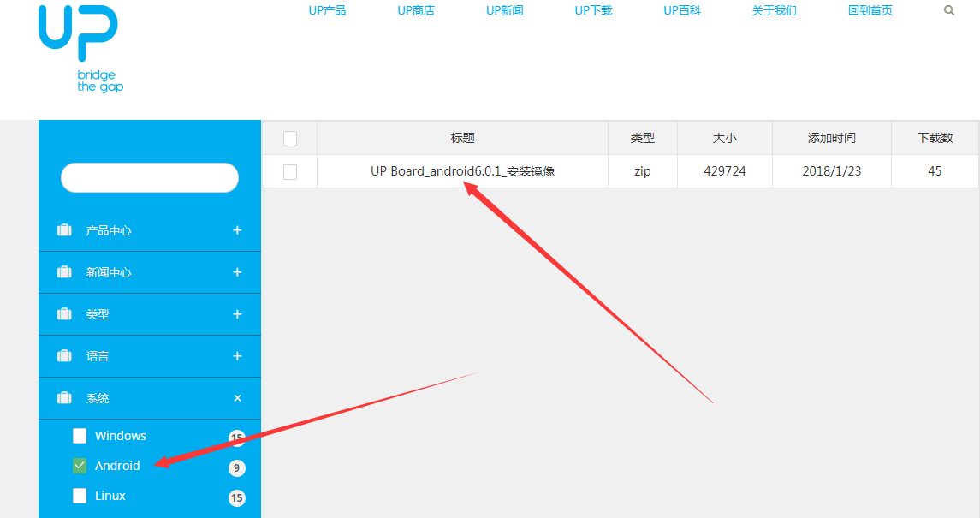Select UP下载 in the top menu
This screenshot has width=980, height=518.
pyautogui.click(x=593, y=10)
